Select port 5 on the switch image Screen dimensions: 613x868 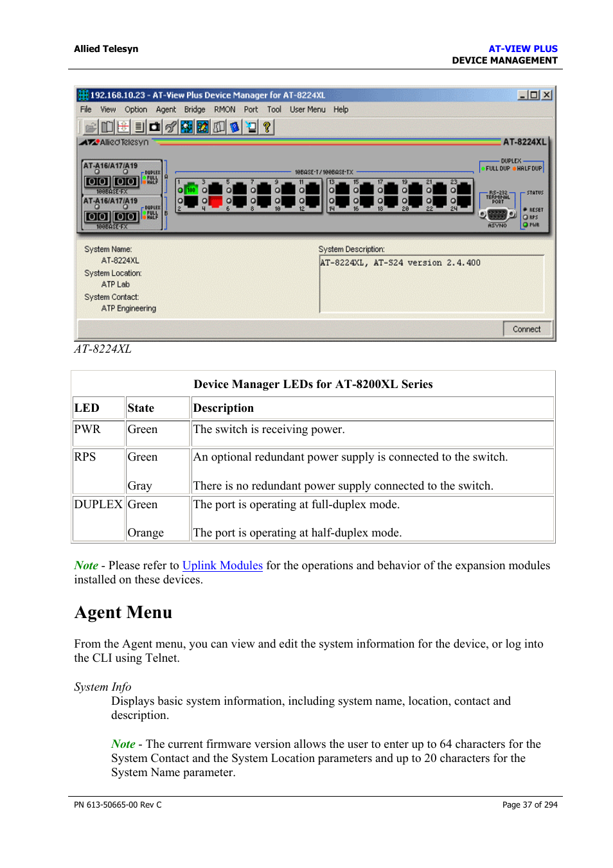(x=240, y=190)
